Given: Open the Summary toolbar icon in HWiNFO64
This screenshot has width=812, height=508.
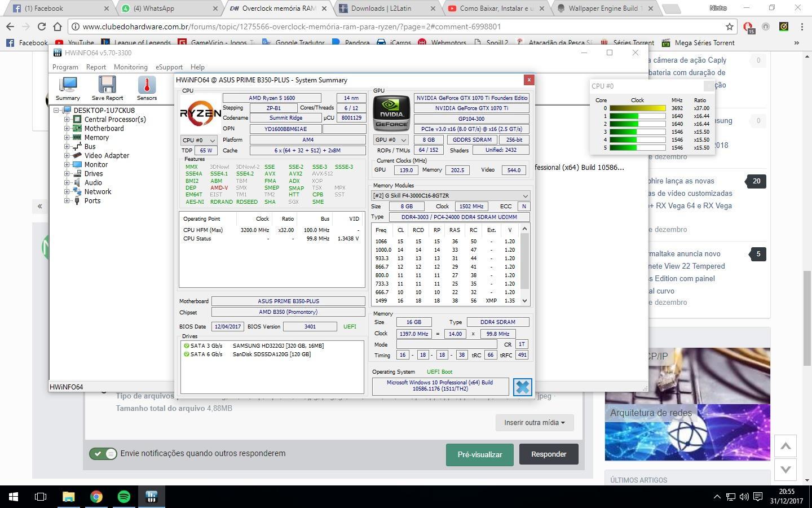Looking at the screenshot, I should tap(68, 88).
